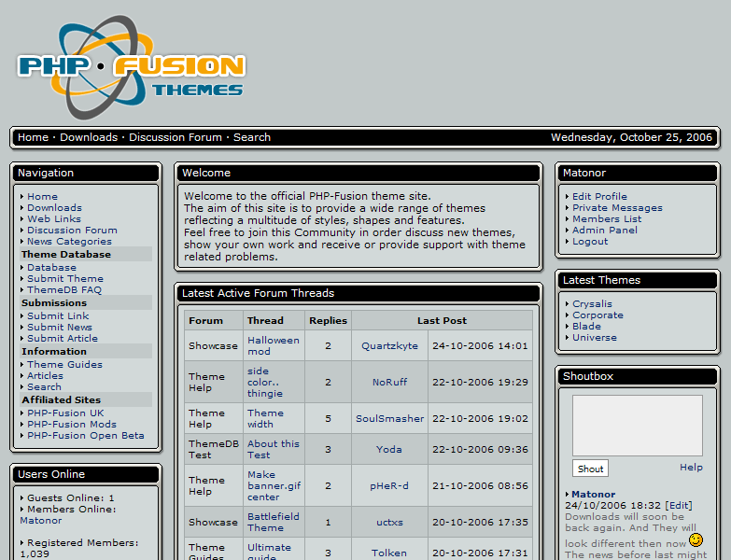Open Matonor author link in Shoutbox

594,495
